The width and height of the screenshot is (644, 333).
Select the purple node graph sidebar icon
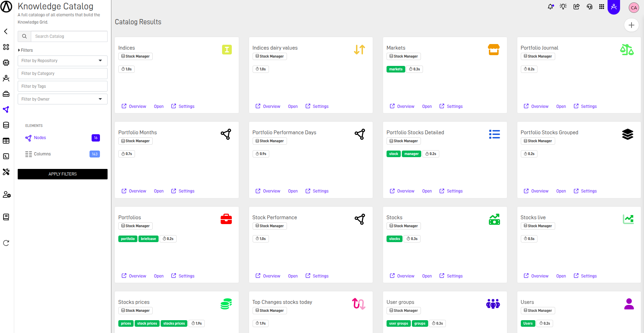6,109
